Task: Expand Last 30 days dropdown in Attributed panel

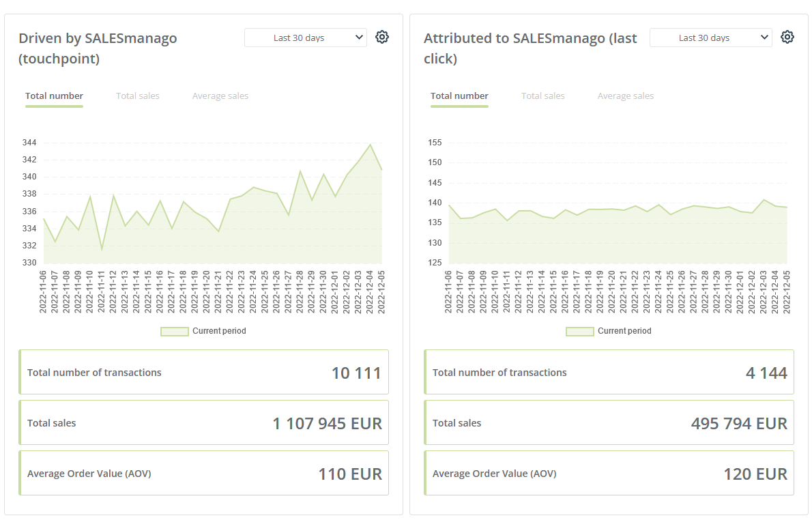Action: point(710,38)
